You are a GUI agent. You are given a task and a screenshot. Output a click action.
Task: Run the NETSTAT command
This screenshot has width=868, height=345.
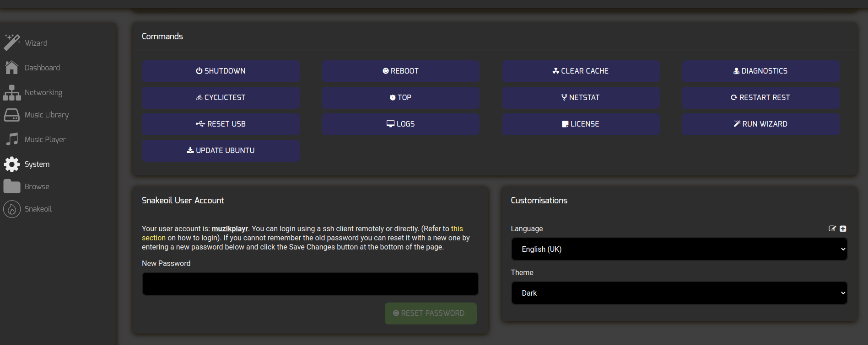581,97
